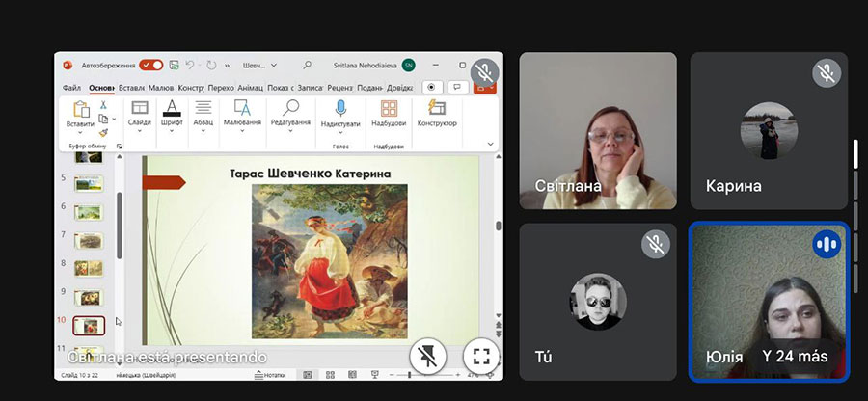Select slide 6 thumbnail
This screenshot has height=401, width=868.
click(89, 212)
